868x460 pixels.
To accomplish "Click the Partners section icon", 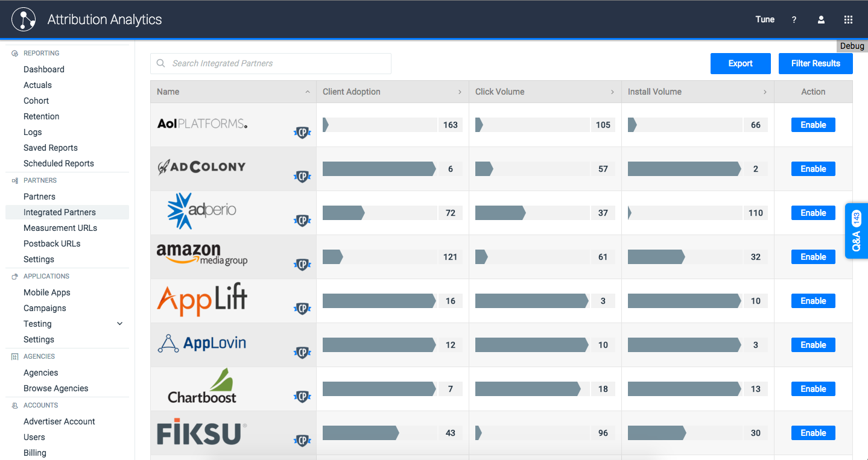I will tap(15, 180).
